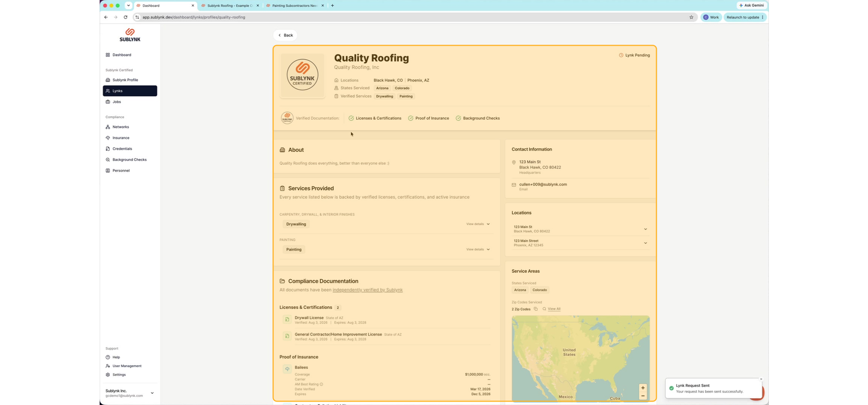Click the Drywalling tag under Verified Services
The width and height of the screenshot is (868, 405).
point(384,96)
